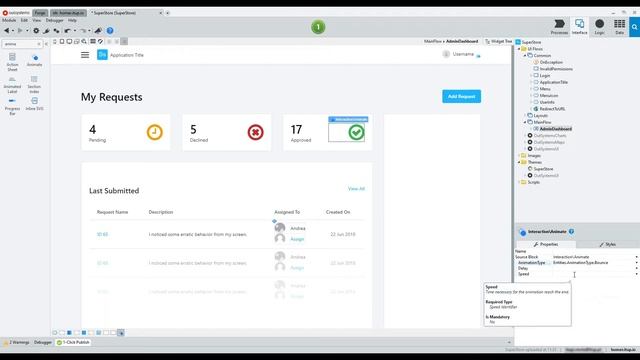Open the Module menu
The width and height of the screenshot is (640, 360).
click(9, 20)
